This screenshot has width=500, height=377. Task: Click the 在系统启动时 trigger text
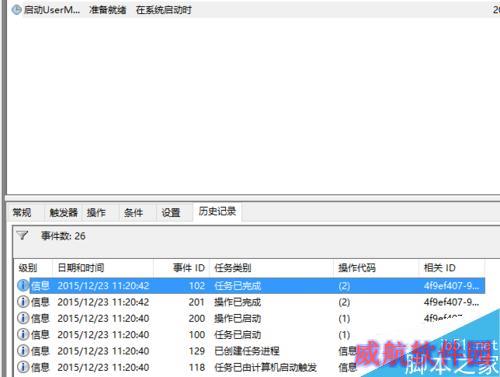point(164,10)
